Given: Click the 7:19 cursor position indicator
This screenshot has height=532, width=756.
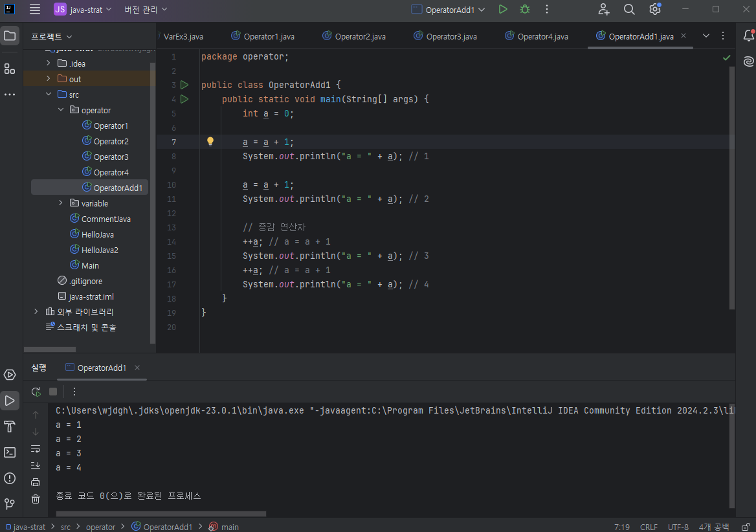Looking at the screenshot, I should tap(621, 527).
